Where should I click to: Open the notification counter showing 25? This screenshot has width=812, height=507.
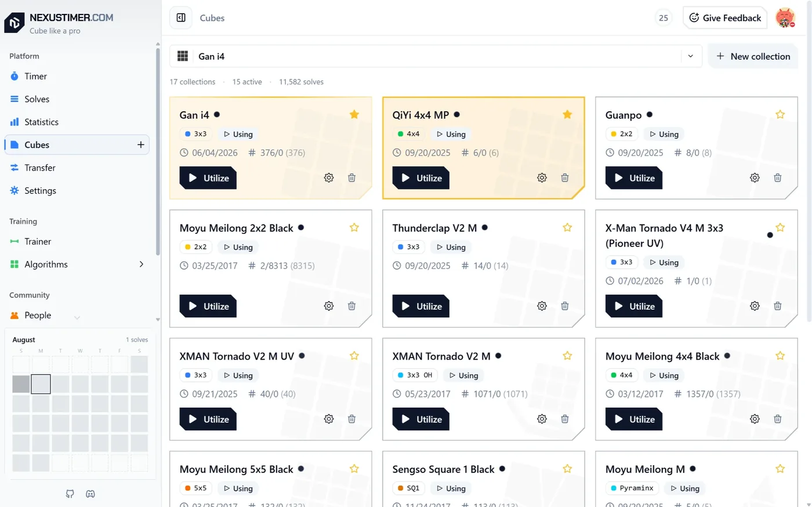pyautogui.click(x=664, y=18)
